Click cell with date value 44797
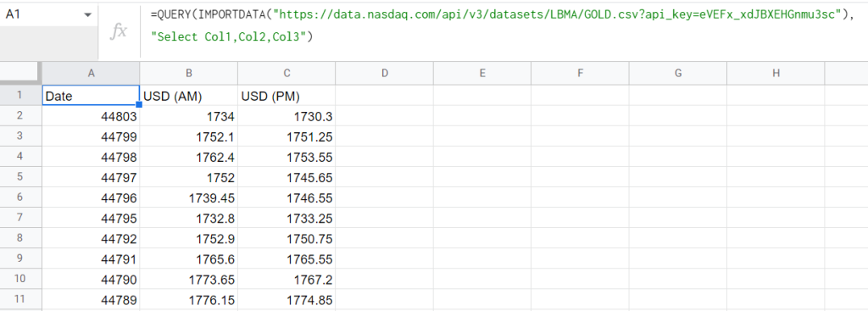 pos(91,178)
